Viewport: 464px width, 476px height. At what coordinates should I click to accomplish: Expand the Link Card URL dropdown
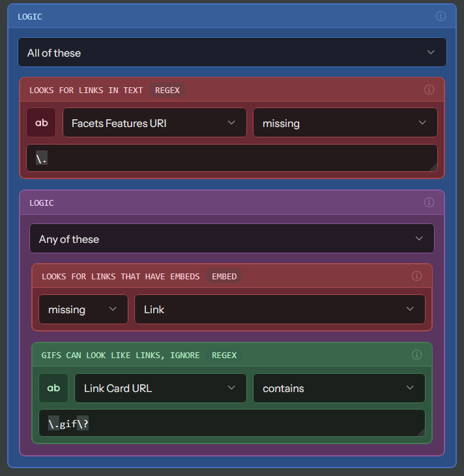[160, 388]
